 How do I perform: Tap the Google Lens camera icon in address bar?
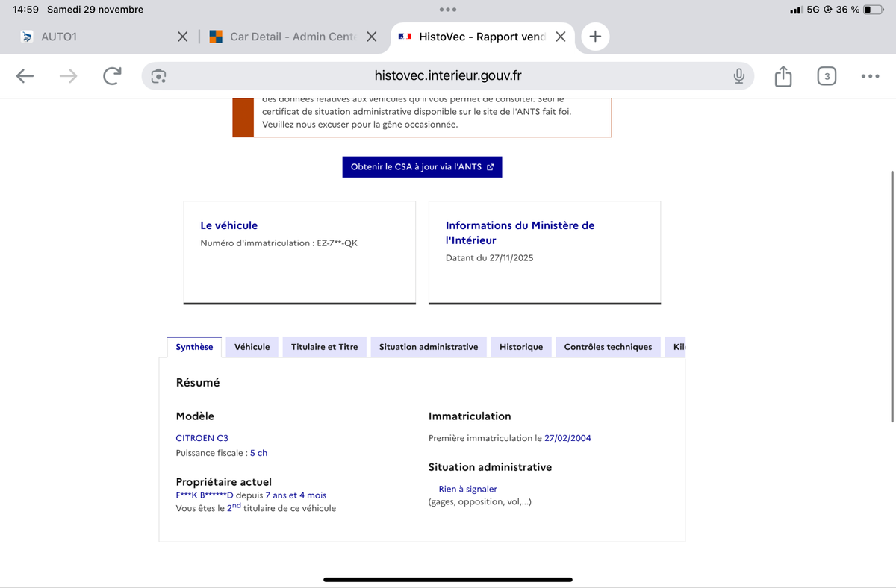point(158,76)
